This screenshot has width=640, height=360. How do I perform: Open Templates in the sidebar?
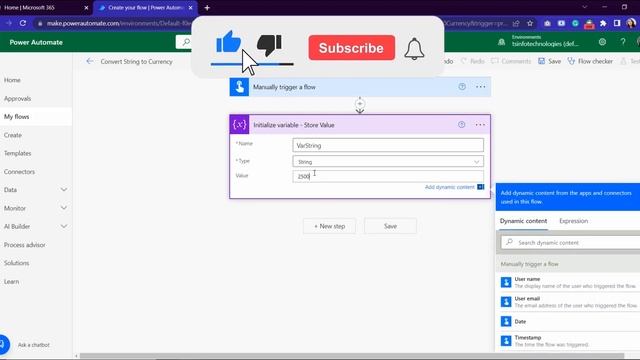(18, 153)
